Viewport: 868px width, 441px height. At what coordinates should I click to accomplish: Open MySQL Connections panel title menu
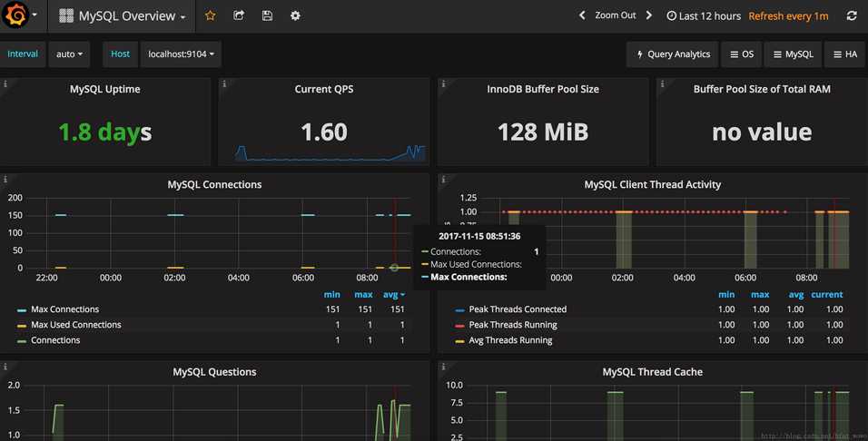click(x=214, y=184)
